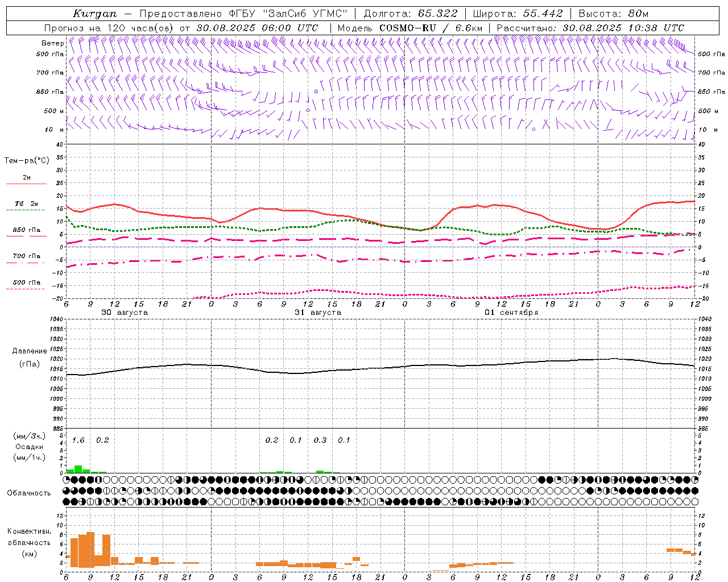Click the Конвективн. облачность label
Image resolution: width=728 pixels, height=582 pixels.
point(29,537)
